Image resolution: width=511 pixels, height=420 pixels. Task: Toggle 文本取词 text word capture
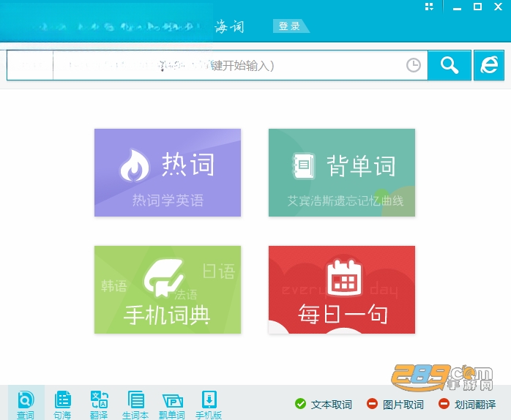click(324, 405)
